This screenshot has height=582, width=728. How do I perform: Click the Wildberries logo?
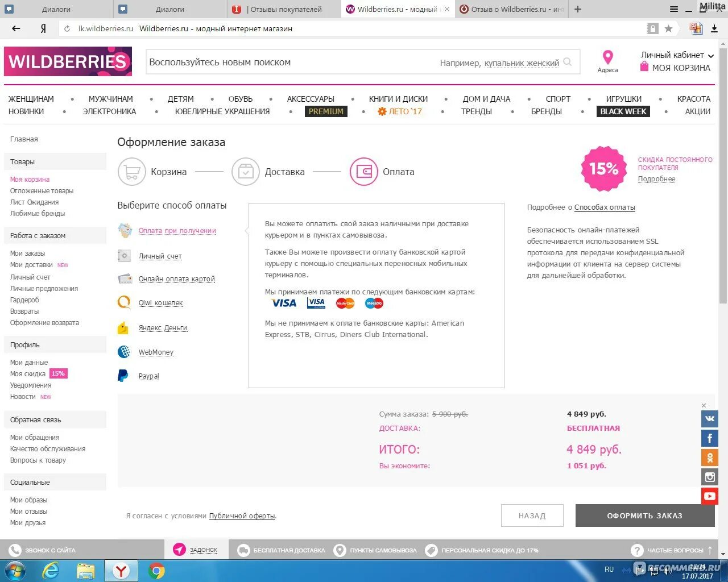point(68,61)
